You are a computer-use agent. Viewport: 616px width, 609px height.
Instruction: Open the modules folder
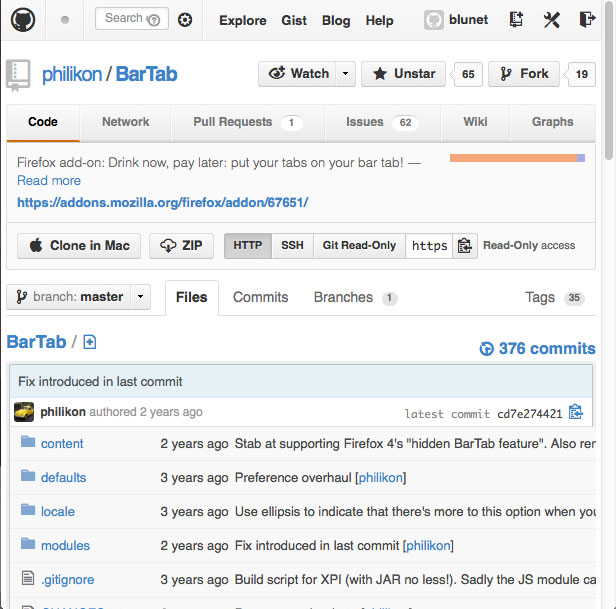point(65,546)
